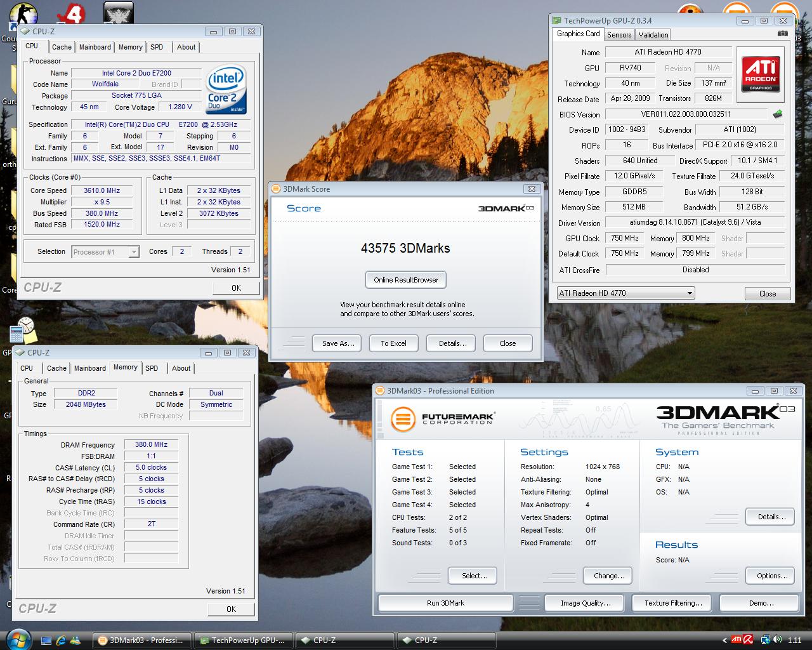Click the ATI Radeon logo in GPU-Z
Screen dimensions: 812x650
click(x=761, y=74)
